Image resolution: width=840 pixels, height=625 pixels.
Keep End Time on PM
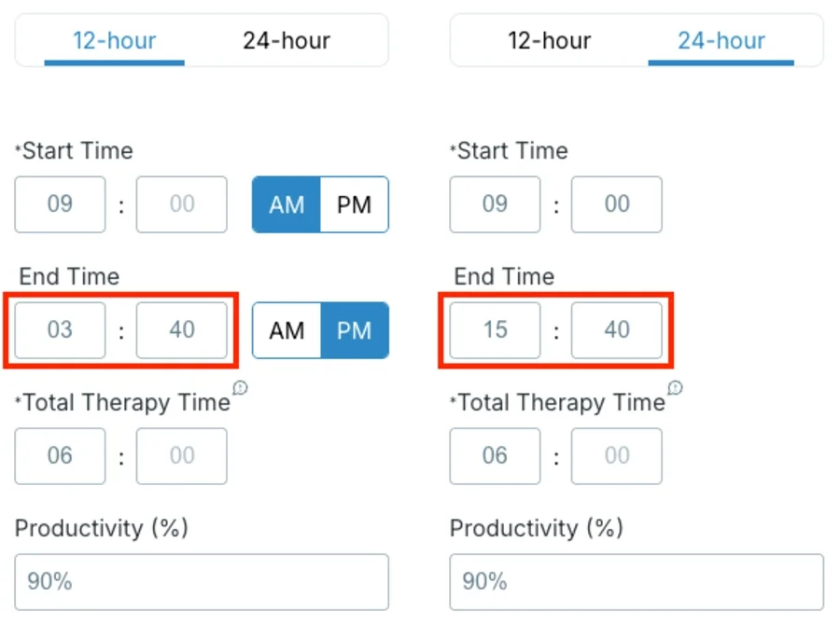[354, 330]
